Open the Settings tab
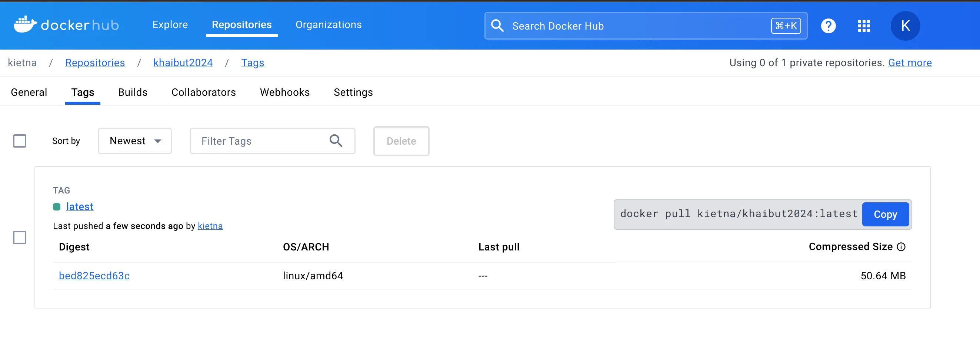980x347 pixels. pos(353,92)
